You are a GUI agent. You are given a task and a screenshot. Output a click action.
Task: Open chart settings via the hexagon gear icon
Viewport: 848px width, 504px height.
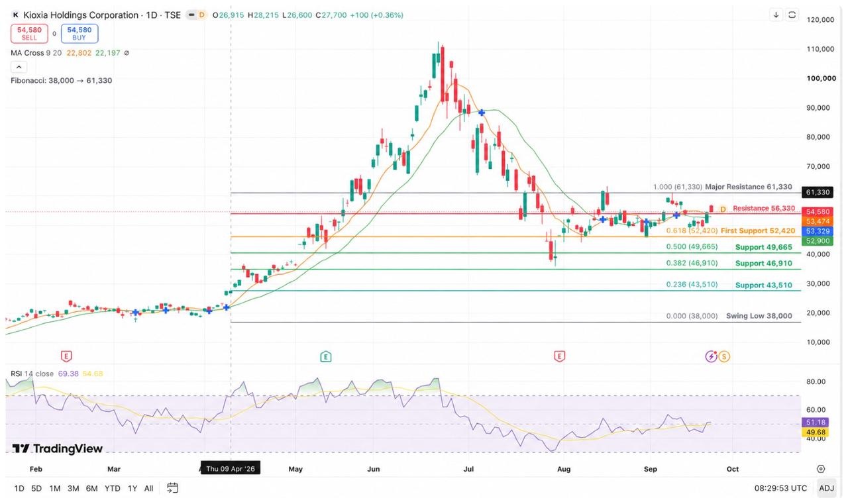click(x=821, y=469)
